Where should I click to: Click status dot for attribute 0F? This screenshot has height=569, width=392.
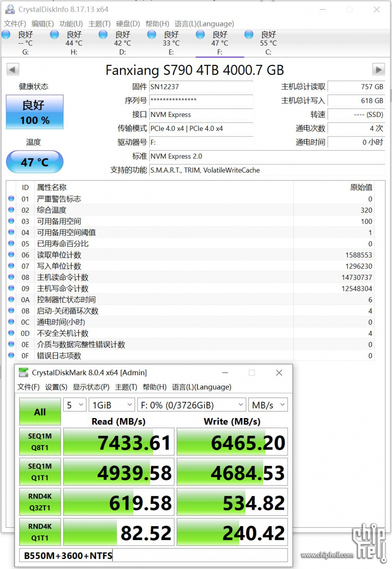[x=11, y=356]
